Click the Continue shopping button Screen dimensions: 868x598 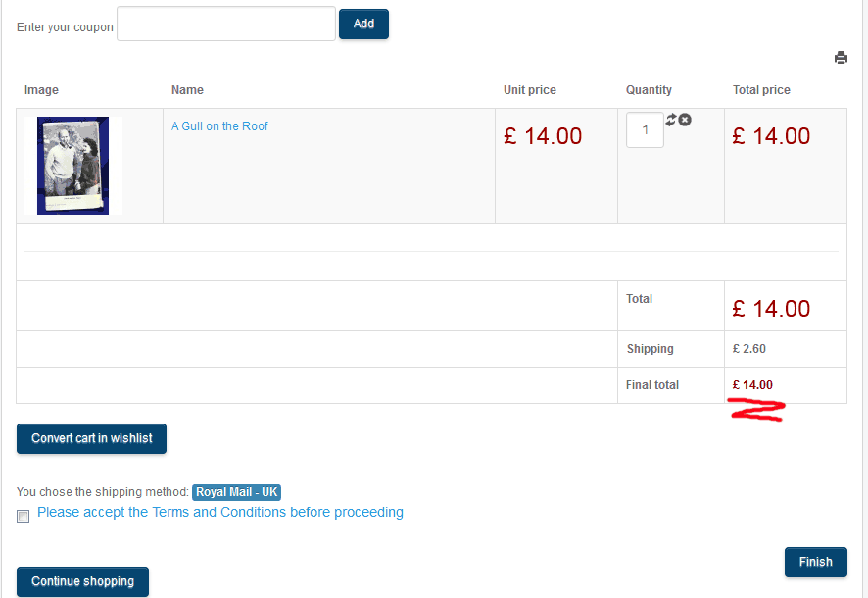pyautogui.click(x=83, y=581)
